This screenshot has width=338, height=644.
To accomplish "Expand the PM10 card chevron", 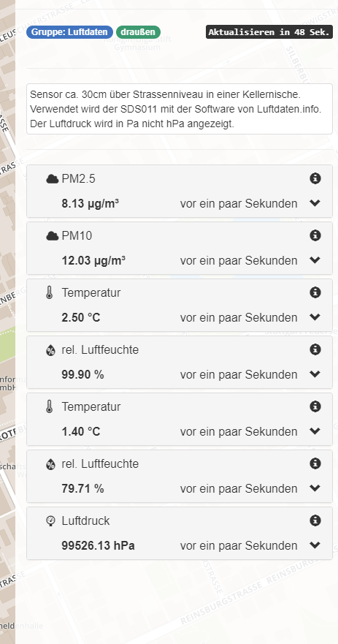I will [315, 260].
